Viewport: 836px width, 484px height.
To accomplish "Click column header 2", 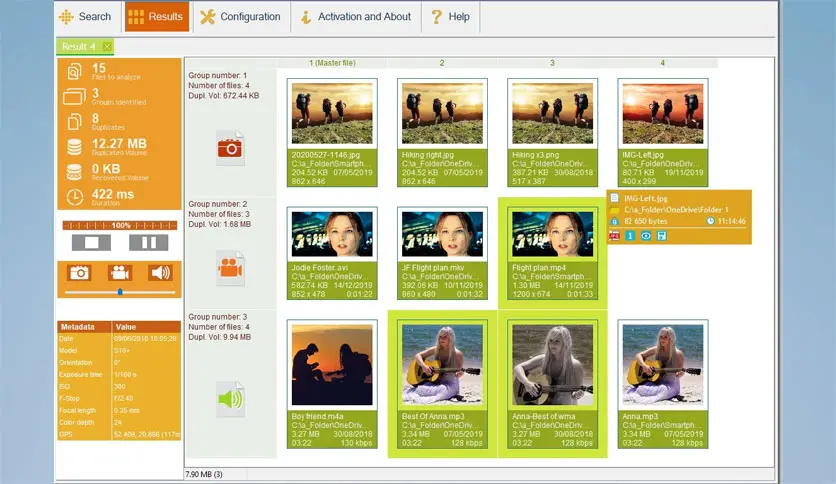I will 442,63.
